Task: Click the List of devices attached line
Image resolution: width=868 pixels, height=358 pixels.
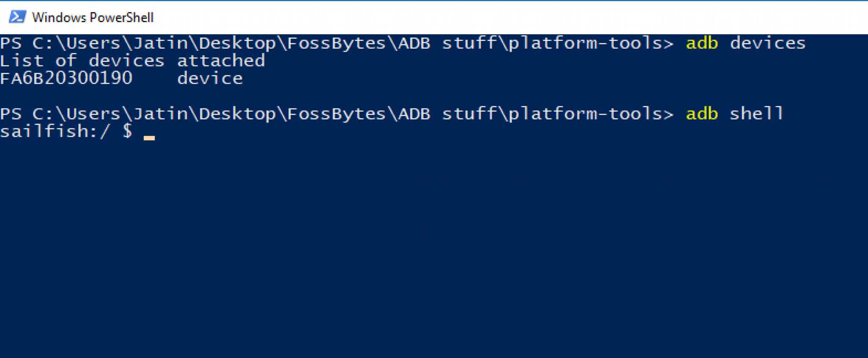Action: click(132, 61)
